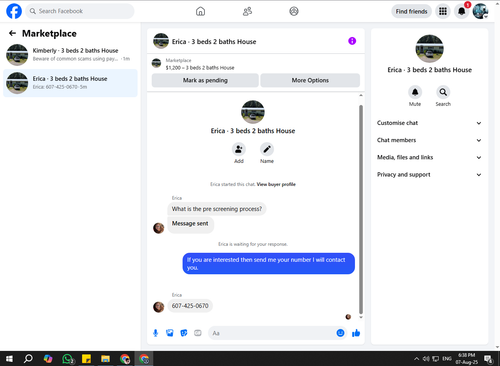Click the listing photo in right panel
The height and width of the screenshot is (366, 500).
click(429, 49)
